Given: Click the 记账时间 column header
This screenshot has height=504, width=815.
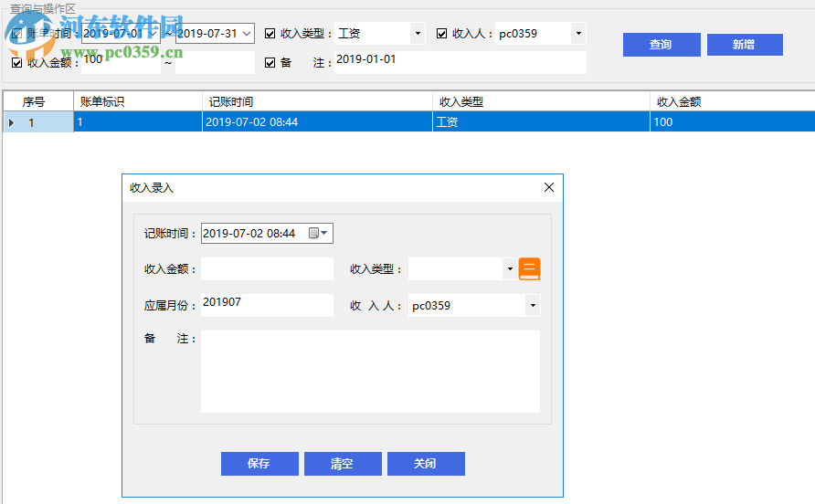Looking at the screenshot, I should tap(317, 101).
